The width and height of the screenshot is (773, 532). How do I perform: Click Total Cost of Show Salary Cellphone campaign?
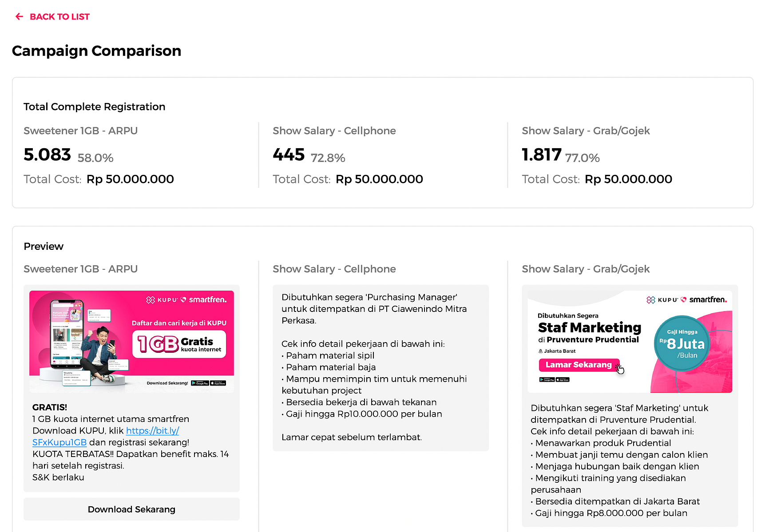[x=348, y=179]
